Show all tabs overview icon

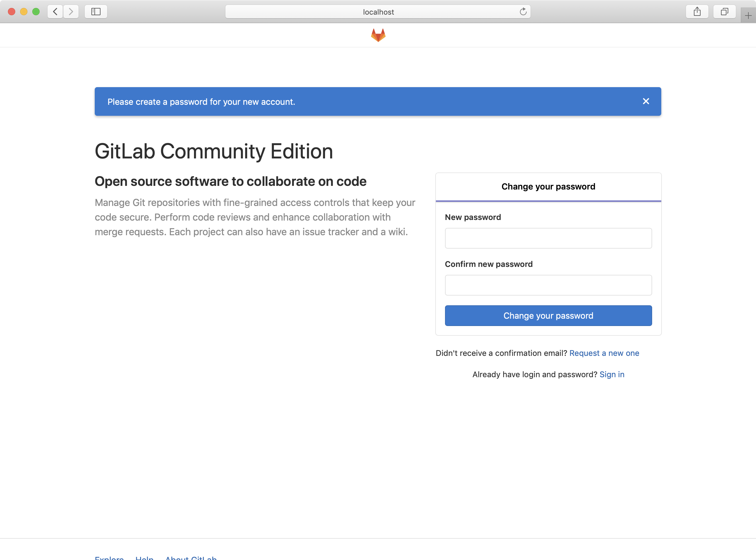[725, 12]
